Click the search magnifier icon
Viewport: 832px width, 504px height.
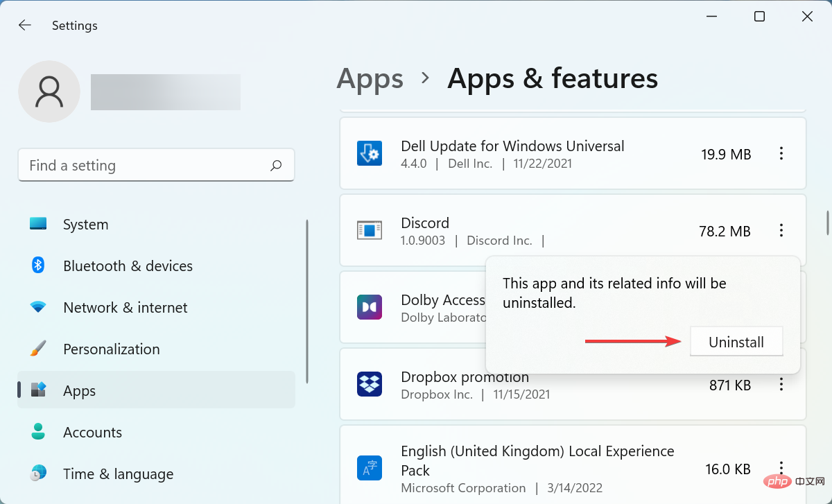[276, 166]
